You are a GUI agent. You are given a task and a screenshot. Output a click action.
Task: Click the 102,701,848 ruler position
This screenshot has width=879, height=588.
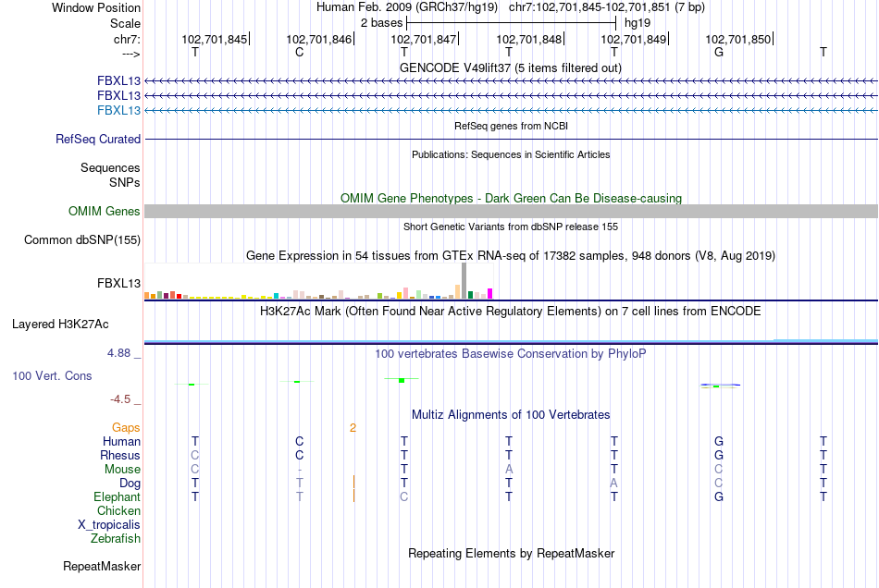(x=528, y=39)
